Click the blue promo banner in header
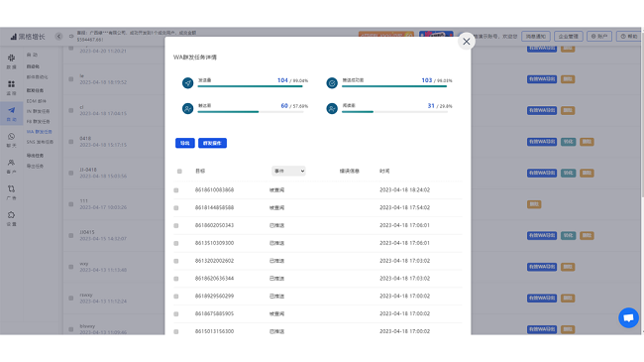Screen dimensions: 644x362 coord(436,35)
